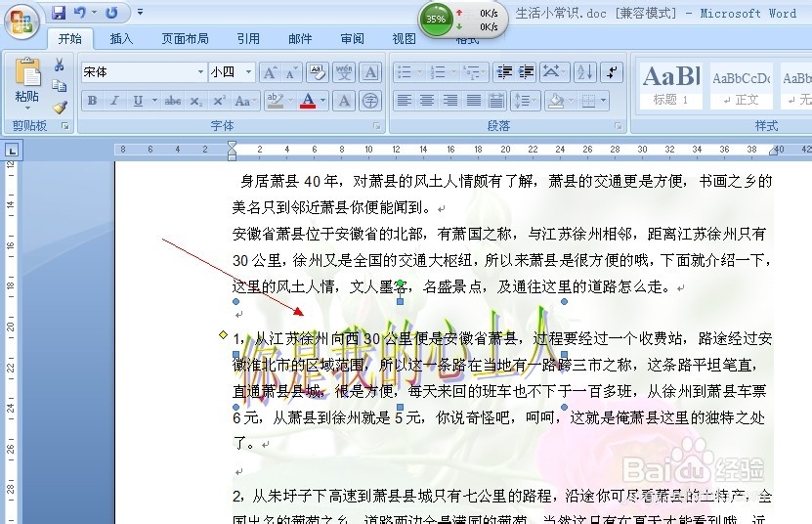Justify the text
Screen dimensions: 812x524
(473, 101)
